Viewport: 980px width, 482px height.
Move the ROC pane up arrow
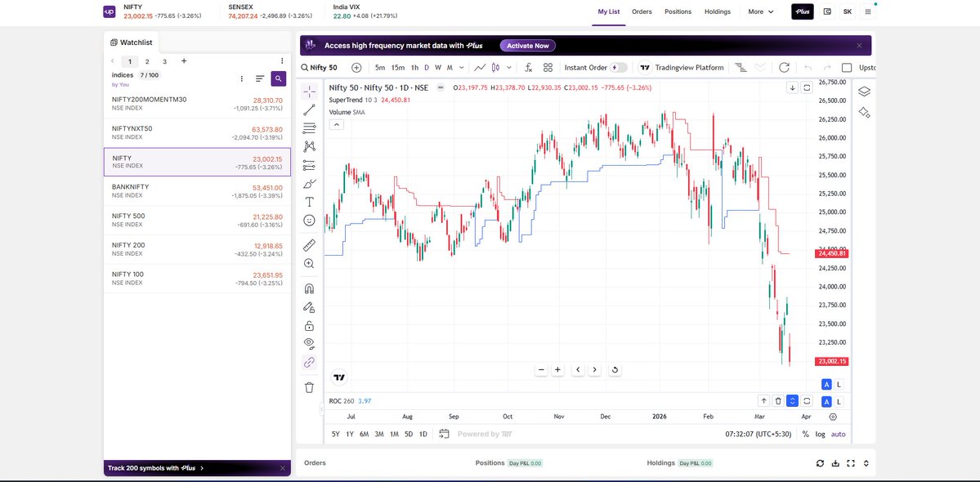tap(763, 401)
